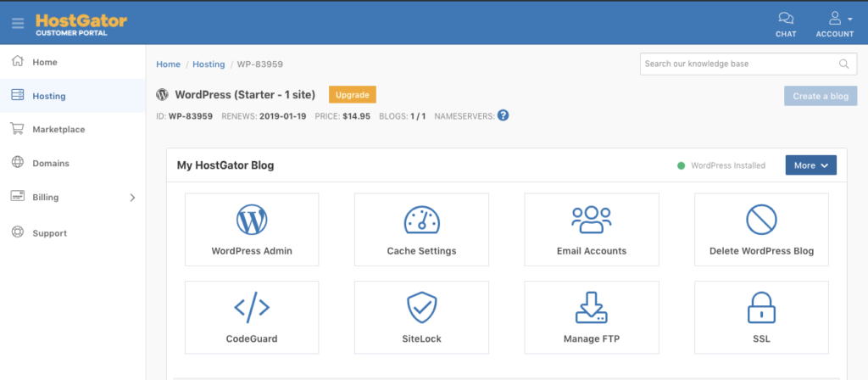
Task: Click the Home house icon in sidebar
Action: 18,61
